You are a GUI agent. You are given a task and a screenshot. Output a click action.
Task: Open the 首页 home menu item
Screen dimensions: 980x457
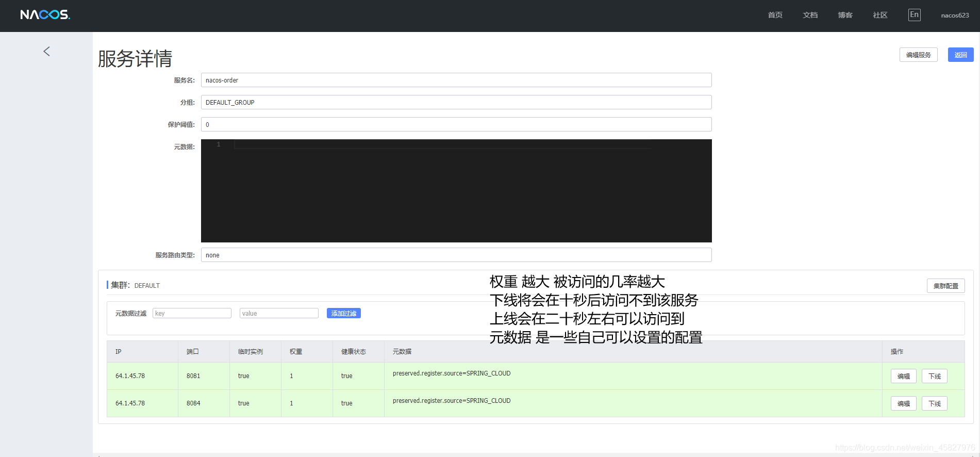pos(775,15)
